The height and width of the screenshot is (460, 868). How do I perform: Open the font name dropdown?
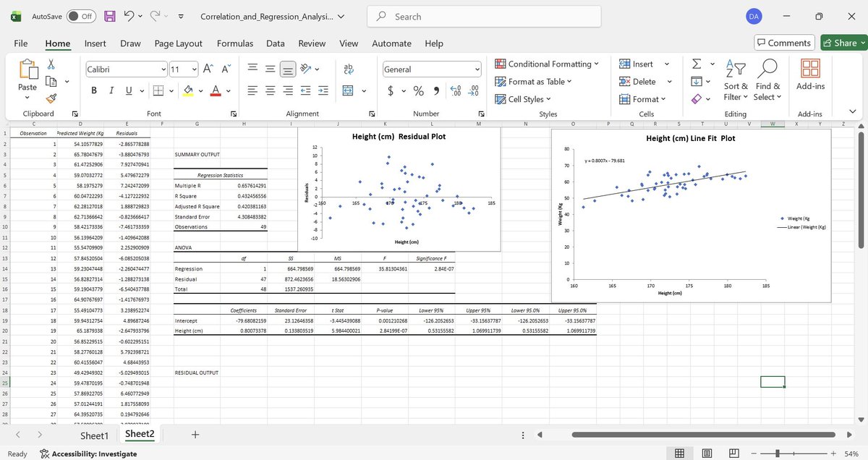164,69
